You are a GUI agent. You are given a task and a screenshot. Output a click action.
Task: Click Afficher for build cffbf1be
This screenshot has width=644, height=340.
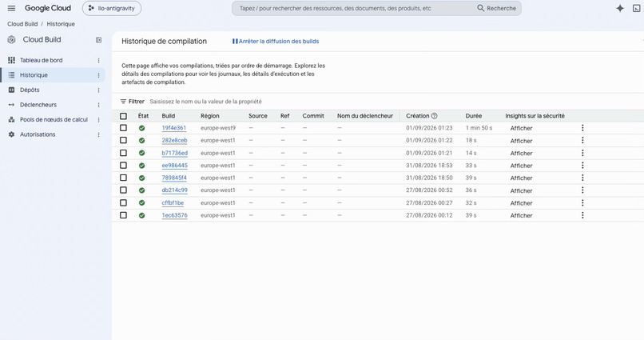(x=521, y=203)
